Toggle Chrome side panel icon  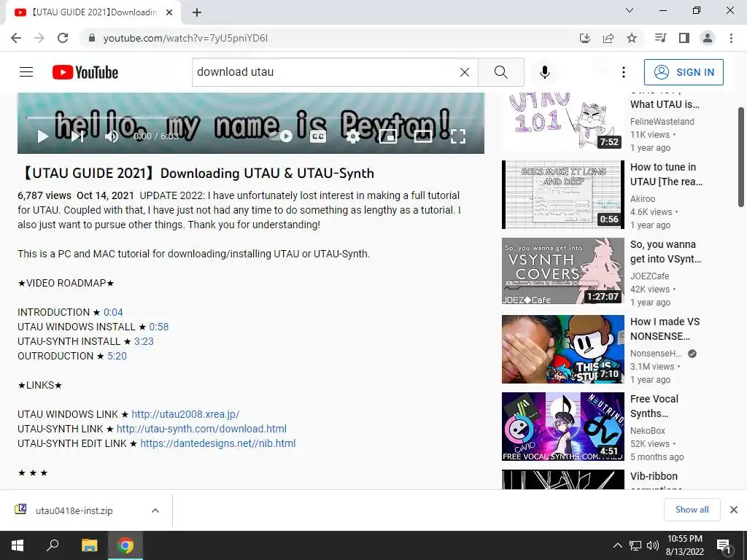click(684, 38)
